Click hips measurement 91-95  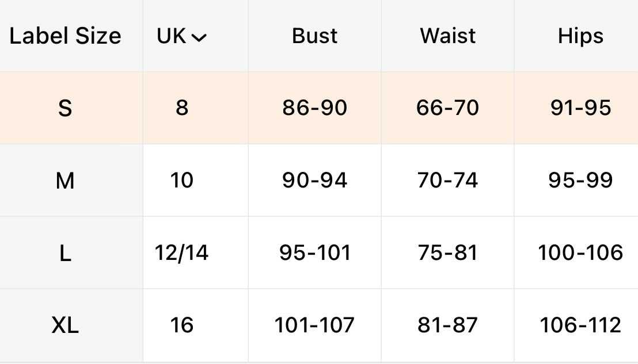coord(580,108)
